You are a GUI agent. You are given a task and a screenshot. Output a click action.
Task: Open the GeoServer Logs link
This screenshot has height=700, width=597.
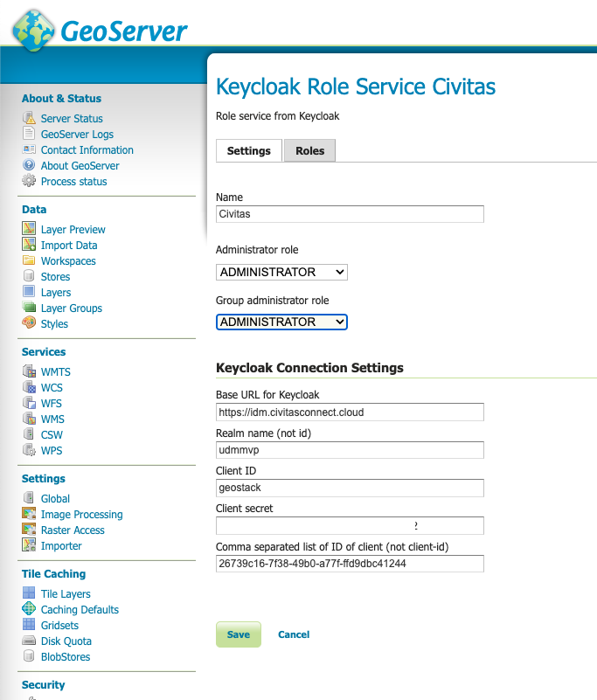click(77, 135)
